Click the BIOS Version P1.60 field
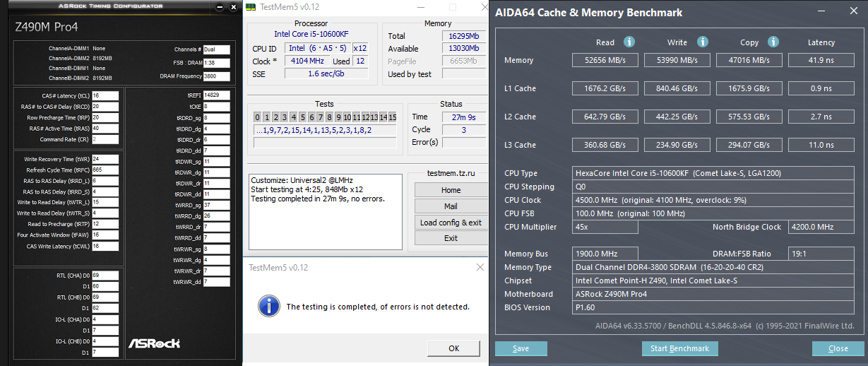This screenshot has width=868, height=366. pyautogui.click(x=713, y=307)
